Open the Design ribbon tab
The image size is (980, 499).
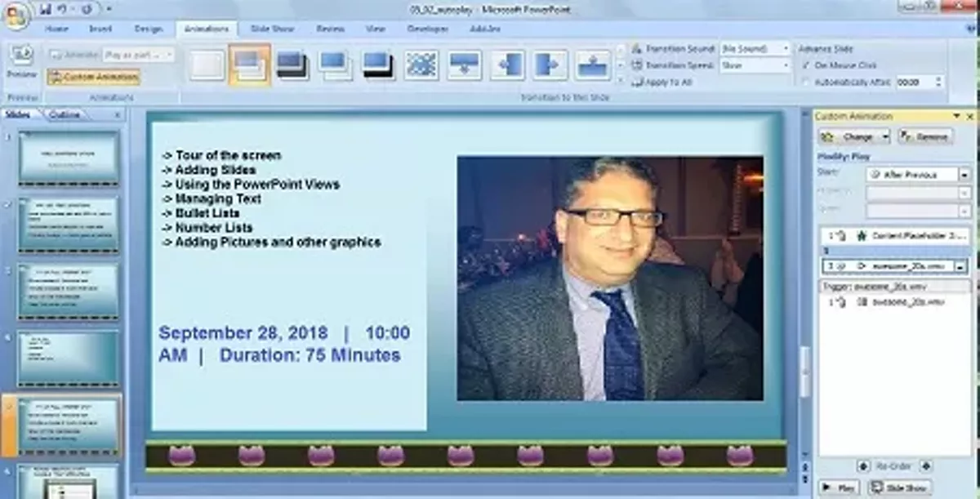[x=149, y=29]
